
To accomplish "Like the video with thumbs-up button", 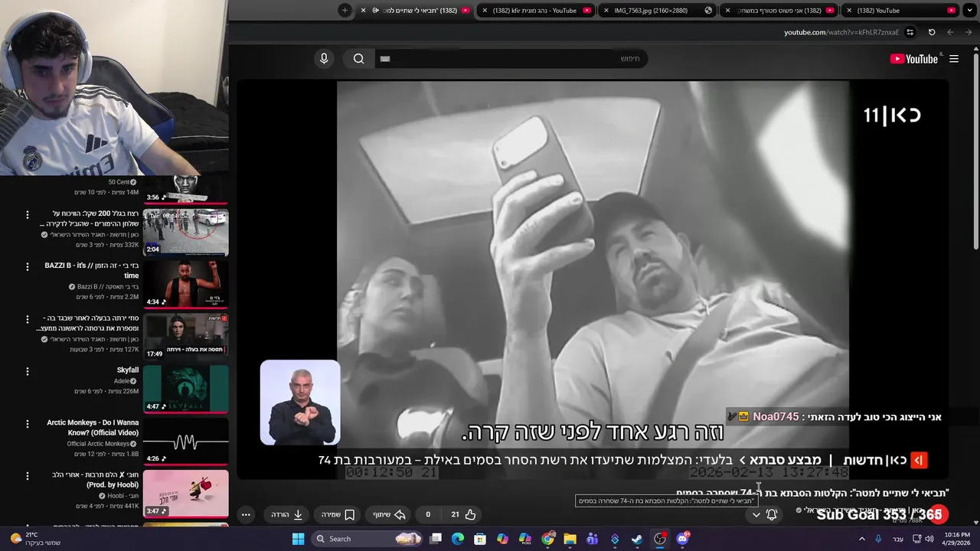I will coord(464,514).
